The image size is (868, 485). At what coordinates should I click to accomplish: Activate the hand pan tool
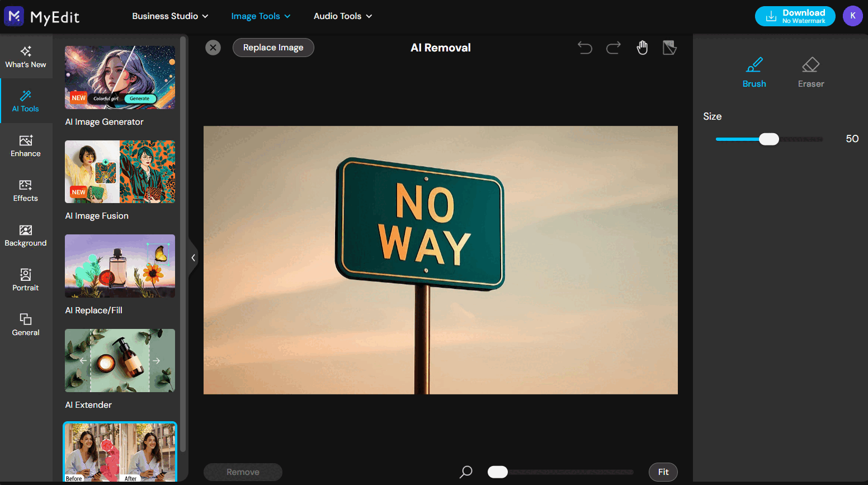[642, 48]
